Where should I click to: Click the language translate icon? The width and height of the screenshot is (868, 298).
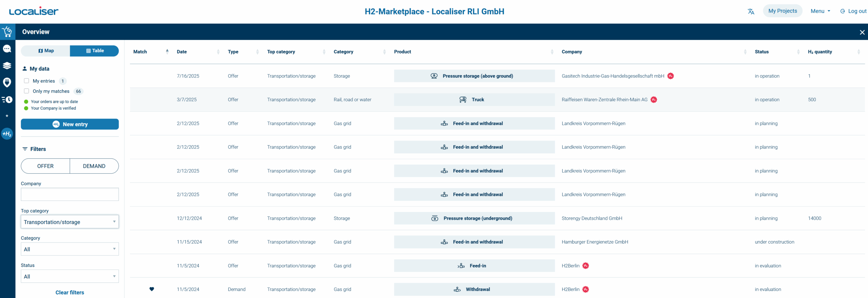pyautogui.click(x=751, y=11)
